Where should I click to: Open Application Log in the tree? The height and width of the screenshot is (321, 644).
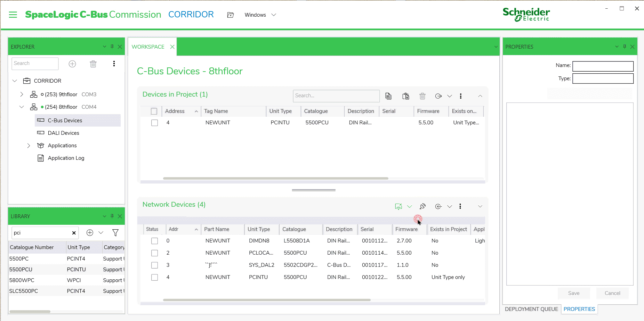pyautogui.click(x=66, y=158)
